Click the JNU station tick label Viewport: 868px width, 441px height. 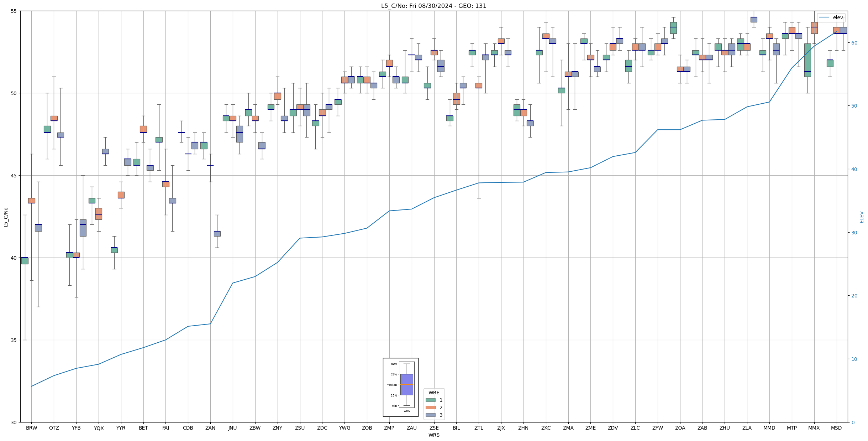point(232,428)
